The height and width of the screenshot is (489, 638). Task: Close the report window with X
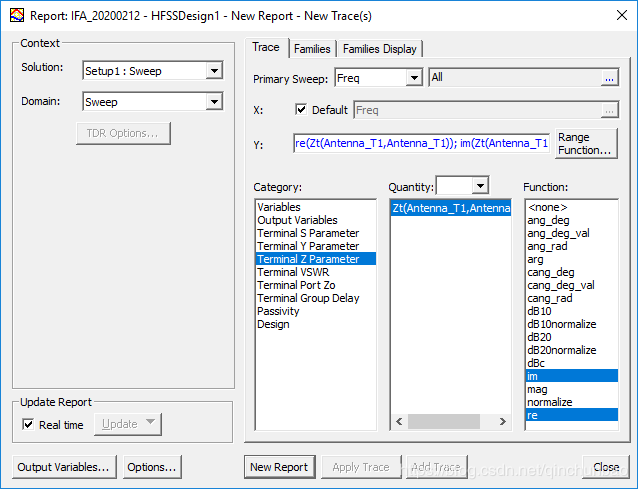[x=621, y=15]
